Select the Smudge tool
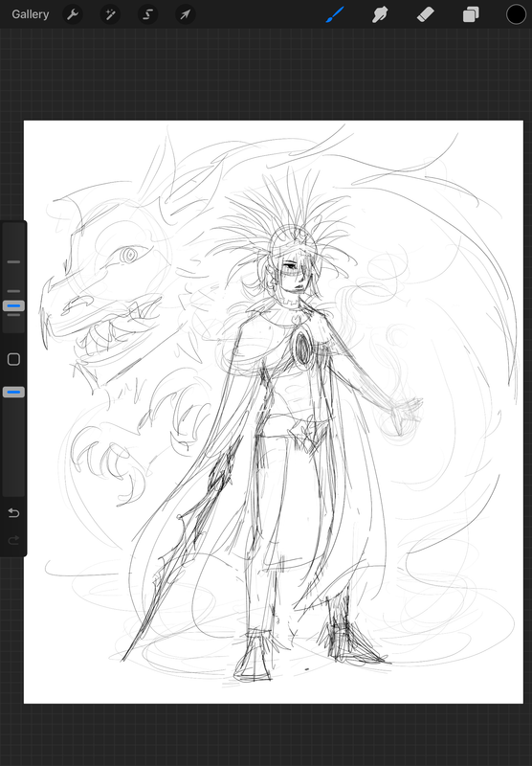This screenshot has height=766, width=532. (x=380, y=14)
